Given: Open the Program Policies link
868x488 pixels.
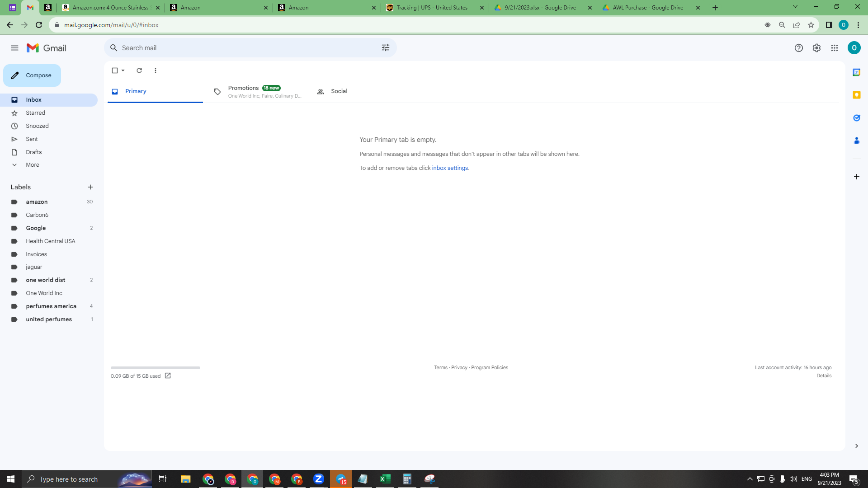Looking at the screenshot, I should [x=490, y=368].
